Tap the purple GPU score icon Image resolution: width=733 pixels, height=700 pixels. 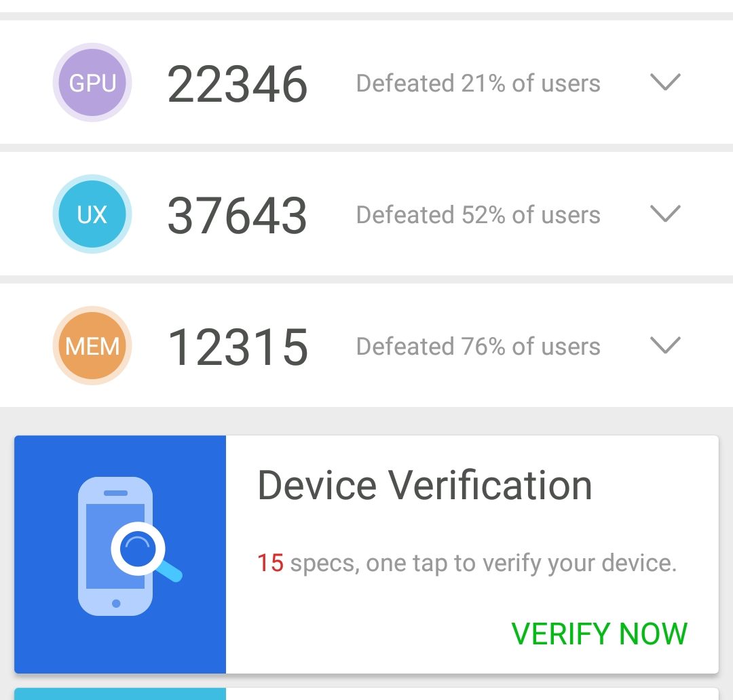click(92, 83)
